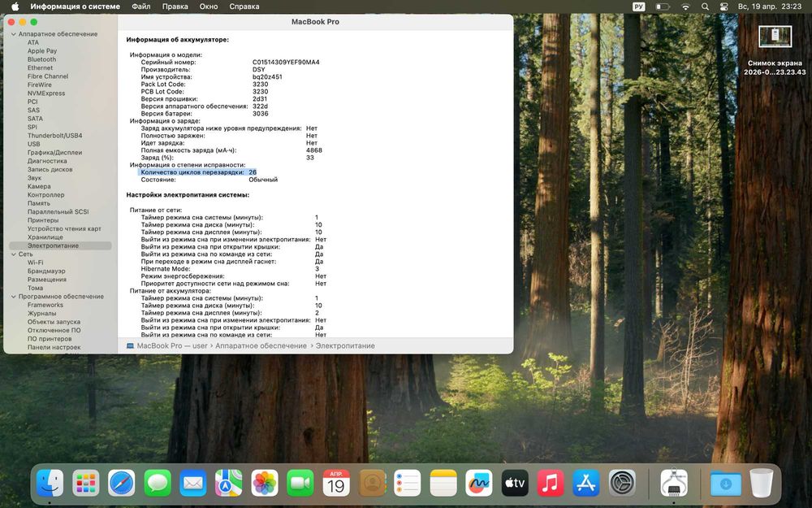Click the Состояние value Обычный
Viewport: 812px width, 508px height.
pos(263,180)
